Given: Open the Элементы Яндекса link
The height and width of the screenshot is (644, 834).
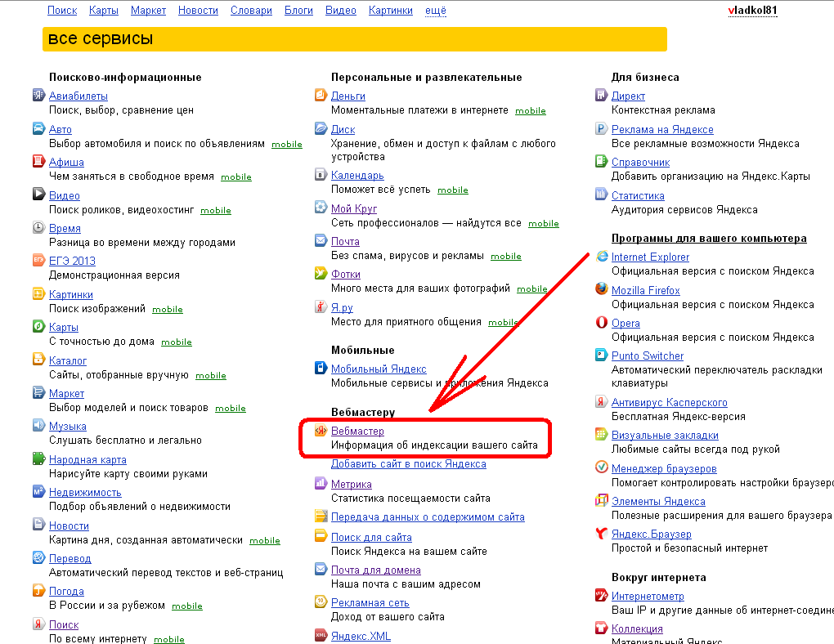Looking at the screenshot, I should point(658,501).
